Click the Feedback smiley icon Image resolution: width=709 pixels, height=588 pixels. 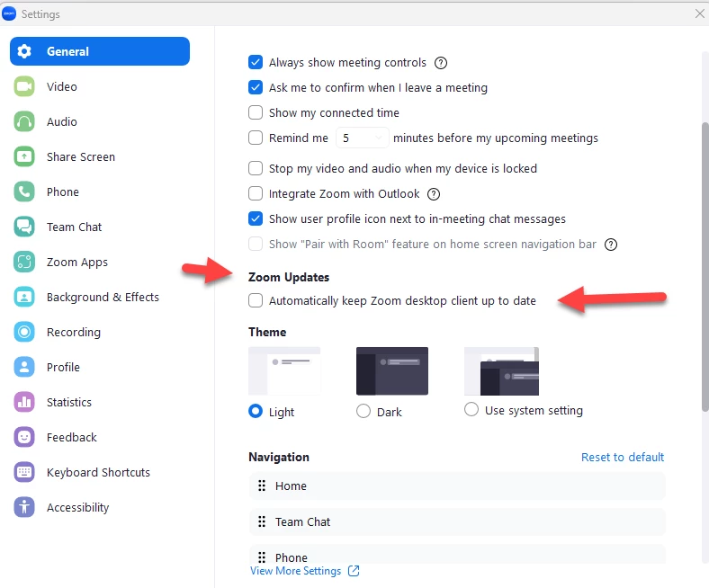point(24,437)
